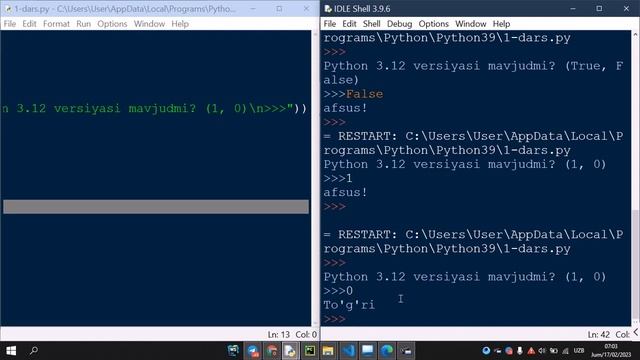Click the UZB keyboard language indicator
Image resolution: width=640 pixels, height=360 pixels.
(x=578, y=351)
